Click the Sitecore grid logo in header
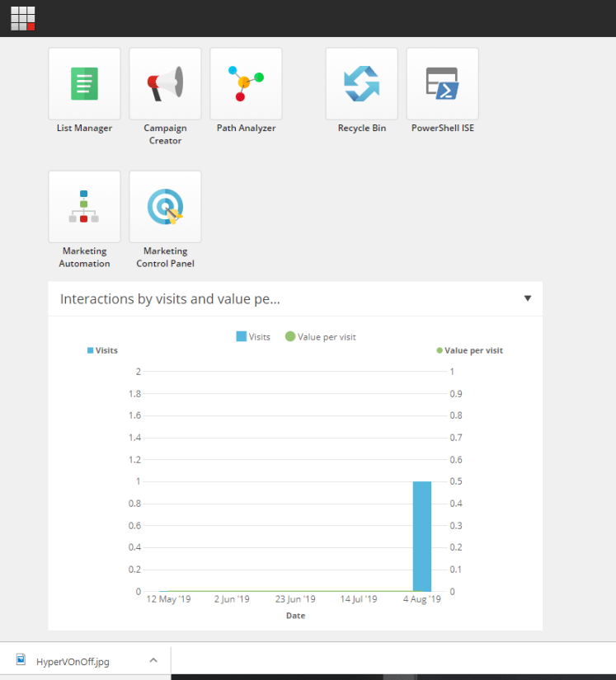 [23, 18]
